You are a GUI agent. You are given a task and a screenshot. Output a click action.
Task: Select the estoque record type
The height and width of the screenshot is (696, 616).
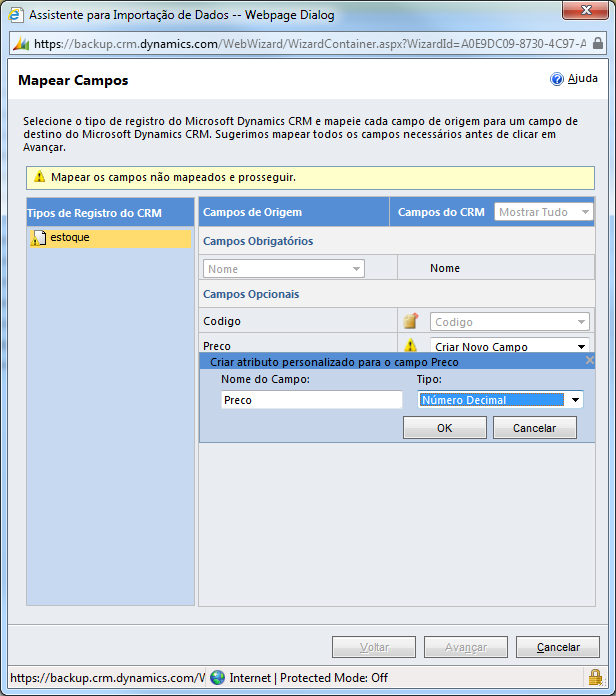click(x=69, y=238)
